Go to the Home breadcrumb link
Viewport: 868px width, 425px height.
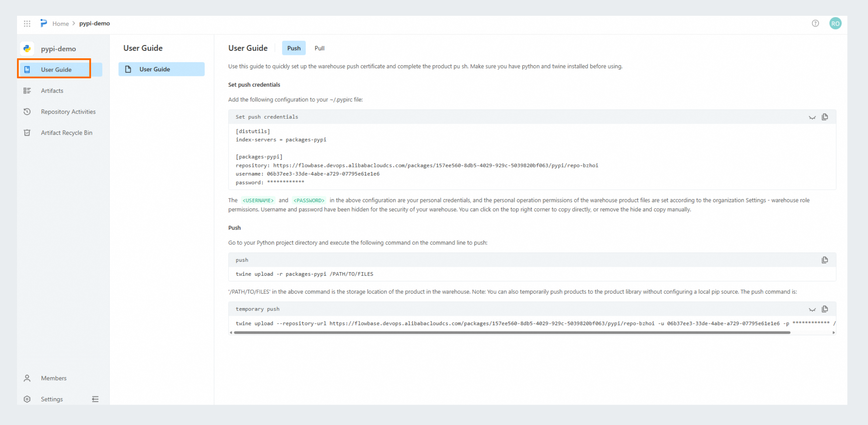coord(60,24)
